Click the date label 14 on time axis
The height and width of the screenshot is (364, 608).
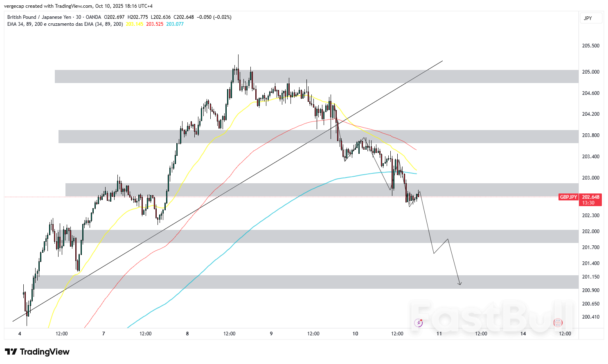pos(523,334)
